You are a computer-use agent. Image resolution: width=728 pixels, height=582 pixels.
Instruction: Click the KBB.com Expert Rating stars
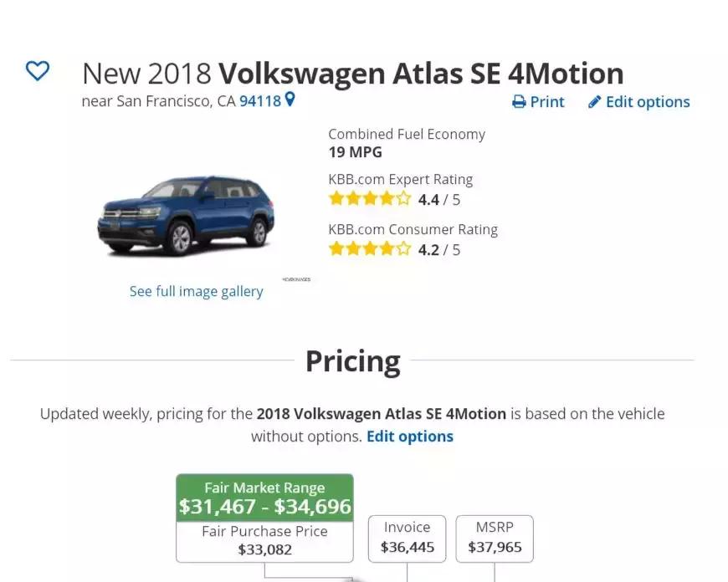tap(370, 199)
